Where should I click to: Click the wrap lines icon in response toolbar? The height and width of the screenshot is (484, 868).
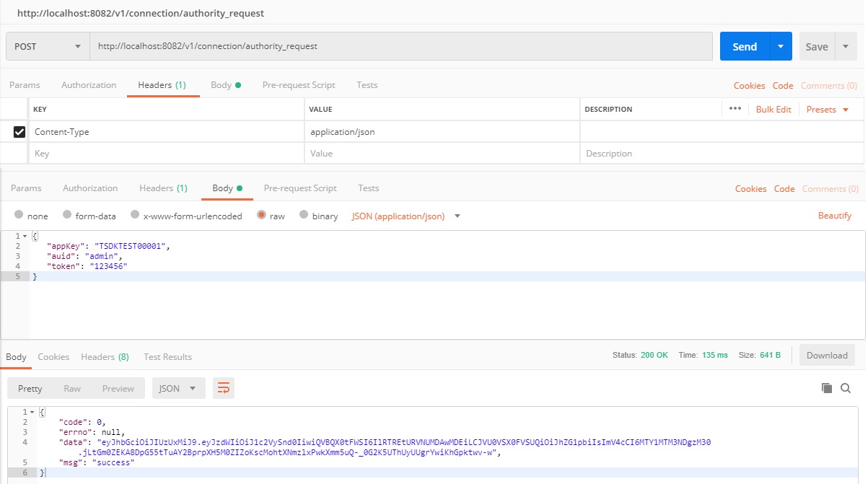point(224,388)
